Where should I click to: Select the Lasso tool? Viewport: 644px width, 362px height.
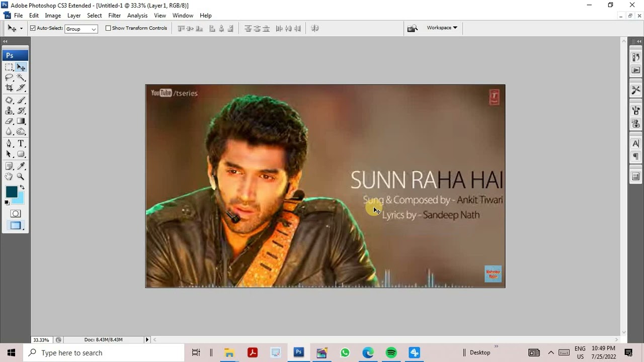(x=9, y=77)
